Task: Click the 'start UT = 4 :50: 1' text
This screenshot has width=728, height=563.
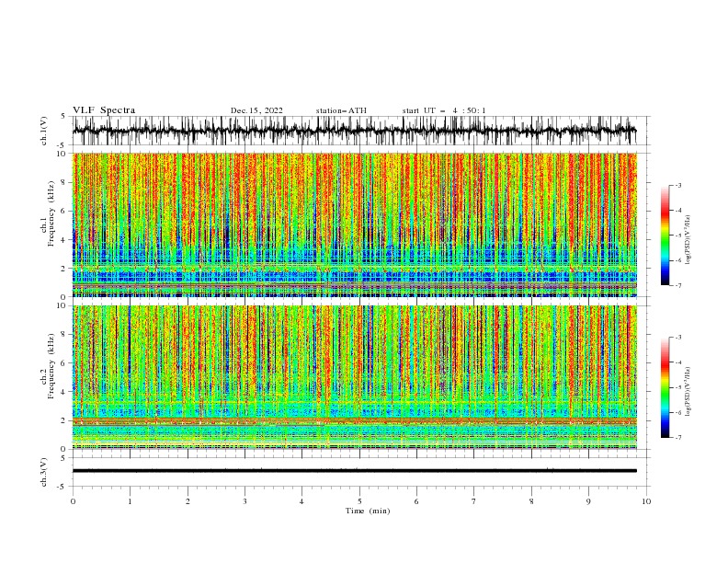Action: (444, 110)
